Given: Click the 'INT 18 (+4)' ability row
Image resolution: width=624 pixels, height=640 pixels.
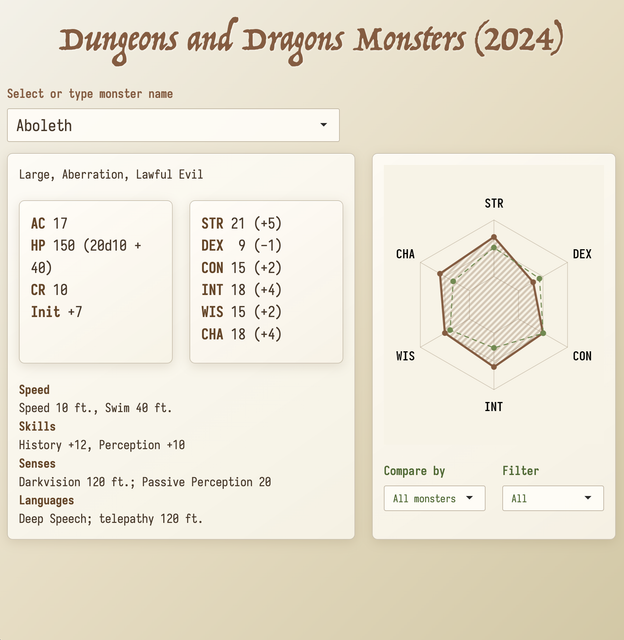Looking at the screenshot, I should click(241, 290).
